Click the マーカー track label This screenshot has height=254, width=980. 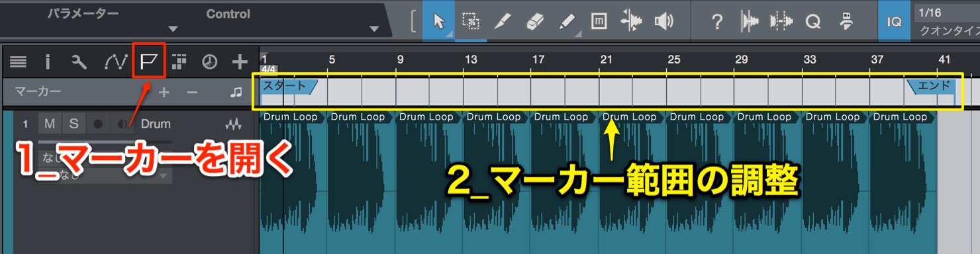click(x=38, y=92)
